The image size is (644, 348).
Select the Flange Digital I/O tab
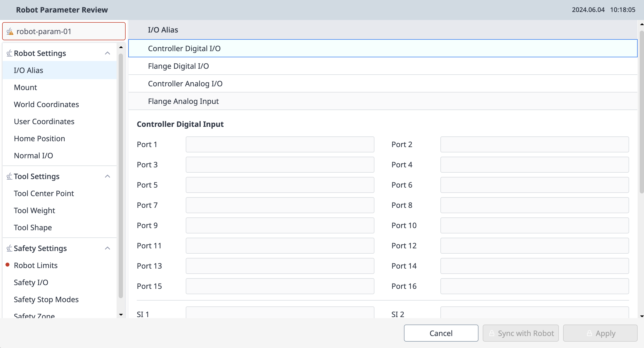coord(178,66)
